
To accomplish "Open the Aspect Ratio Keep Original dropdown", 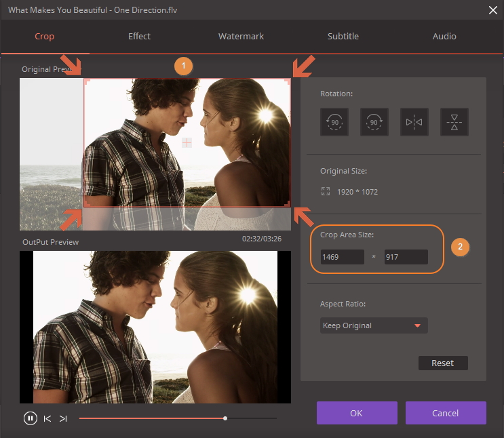I will (374, 325).
